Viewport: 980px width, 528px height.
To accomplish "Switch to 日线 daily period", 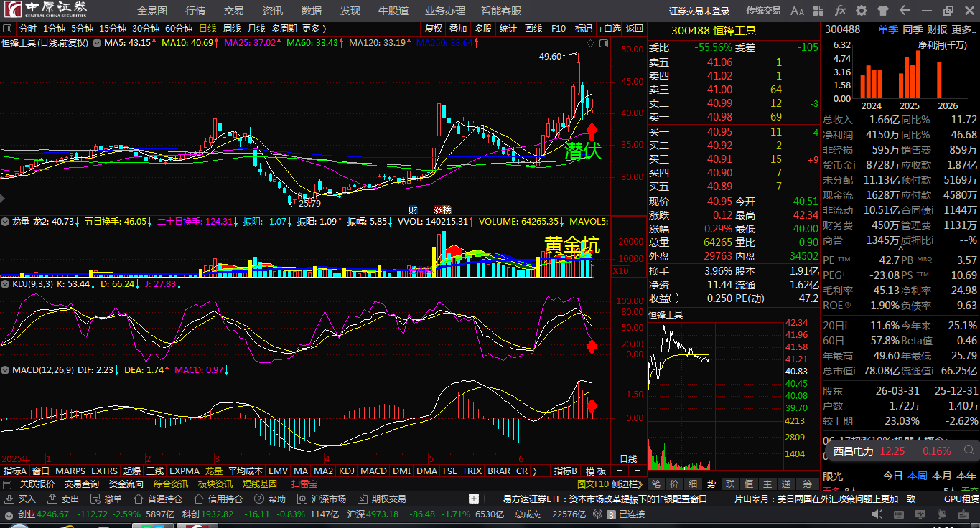I will click(x=207, y=29).
